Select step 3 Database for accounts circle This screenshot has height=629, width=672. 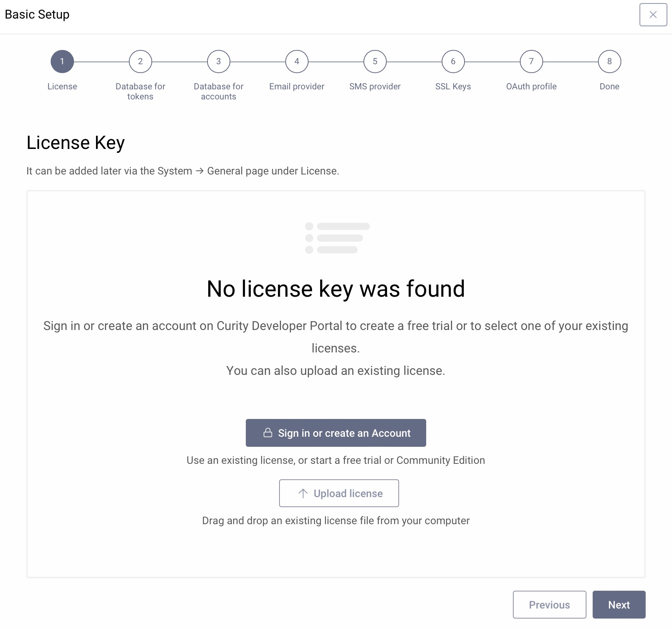click(218, 61)
